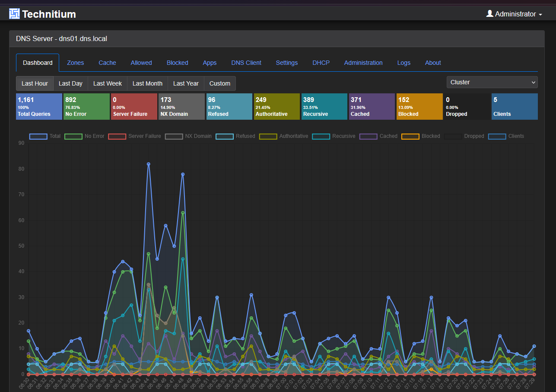The width and height of the screenshot is (556, 392).
Task: Open the Logs tab
Action: [404, 63]
